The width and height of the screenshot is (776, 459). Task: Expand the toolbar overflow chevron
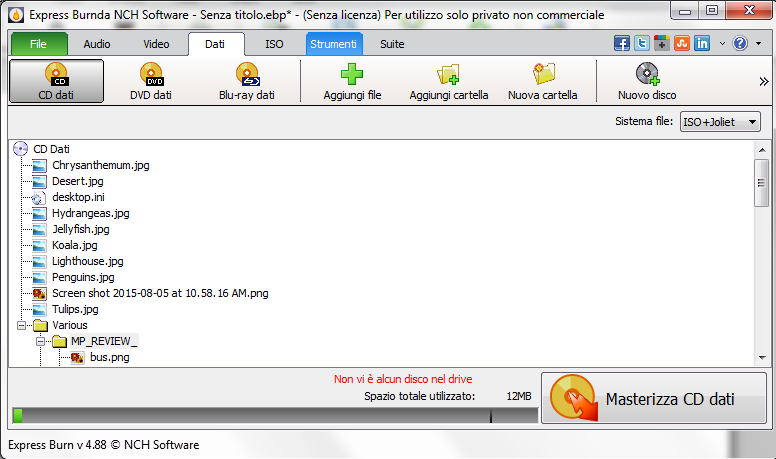[x=764, y=81]
